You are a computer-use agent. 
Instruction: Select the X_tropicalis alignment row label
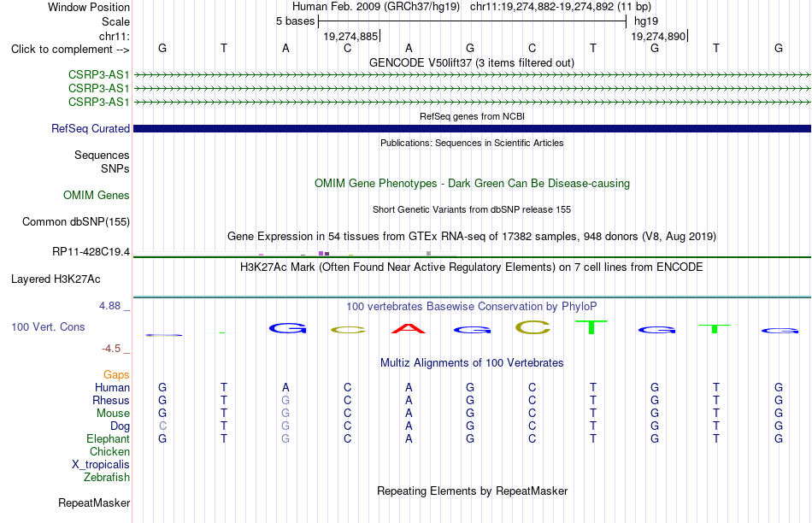pyautogui.click(x=101, y=465)
